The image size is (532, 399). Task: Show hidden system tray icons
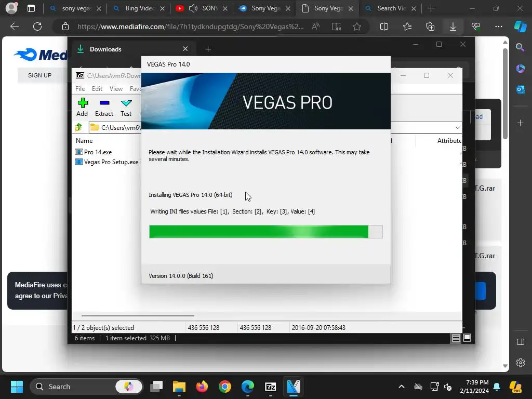[x=402, y=387]
